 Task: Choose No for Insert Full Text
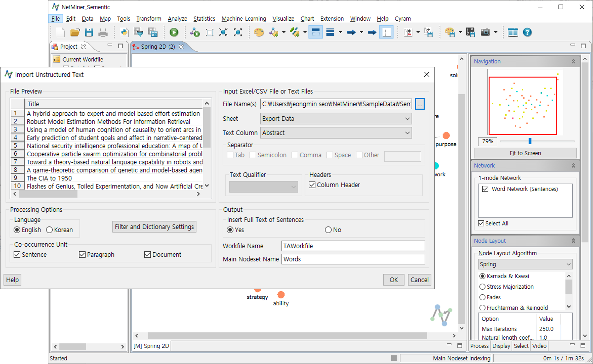328,230
